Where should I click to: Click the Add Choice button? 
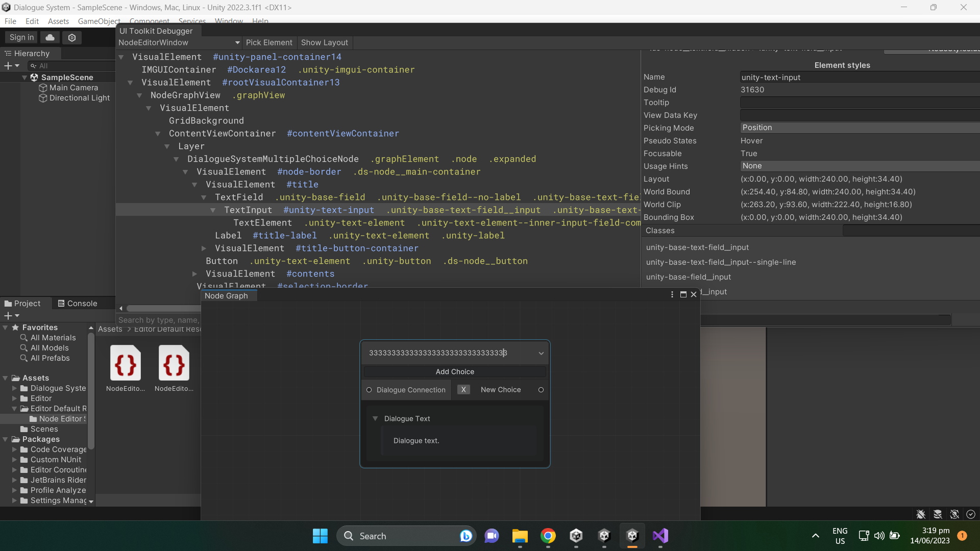point(455,371)
